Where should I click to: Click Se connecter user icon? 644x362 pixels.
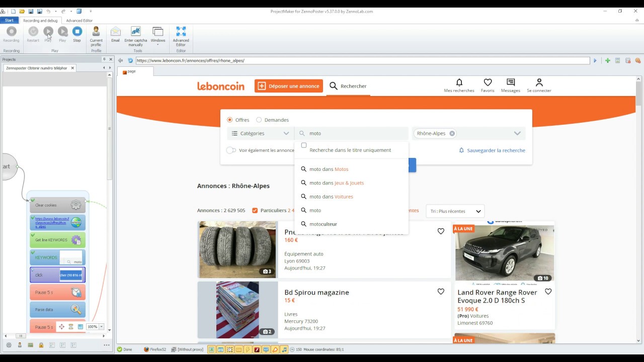tap(539, 85)
